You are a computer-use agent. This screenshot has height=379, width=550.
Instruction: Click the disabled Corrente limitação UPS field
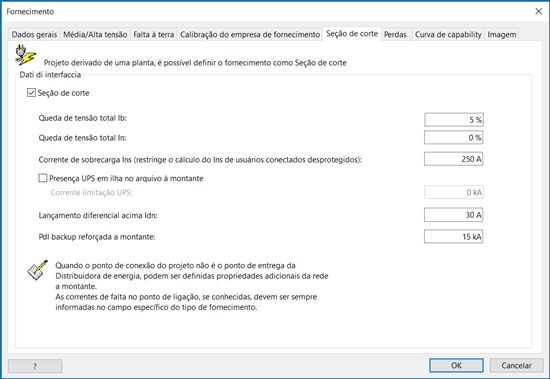pyautogui.click(x=454, y=192)
